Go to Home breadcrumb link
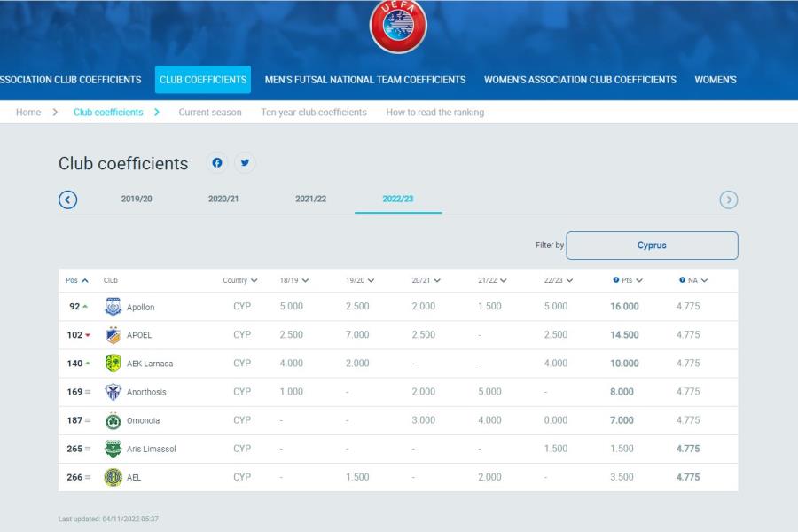Viewport: 798px width, 532px height. click(28, 113)
